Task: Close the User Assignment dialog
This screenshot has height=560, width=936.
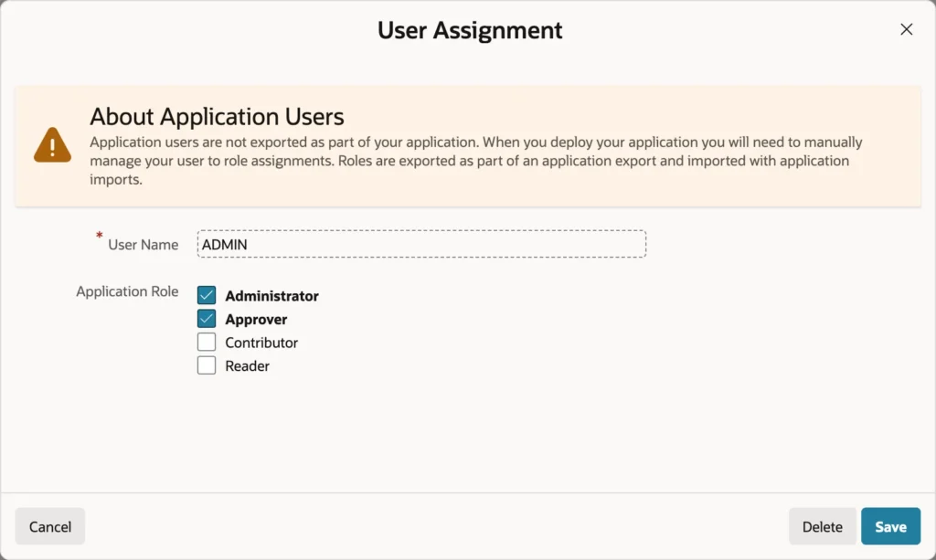Action: click(x=906, y=29)
